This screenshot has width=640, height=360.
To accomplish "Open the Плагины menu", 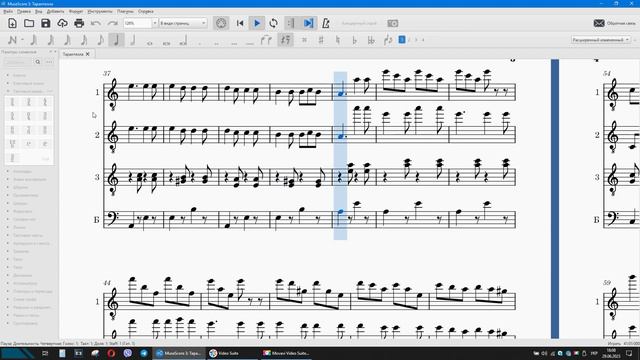I will pyautogui.click(x=125, y=11).
